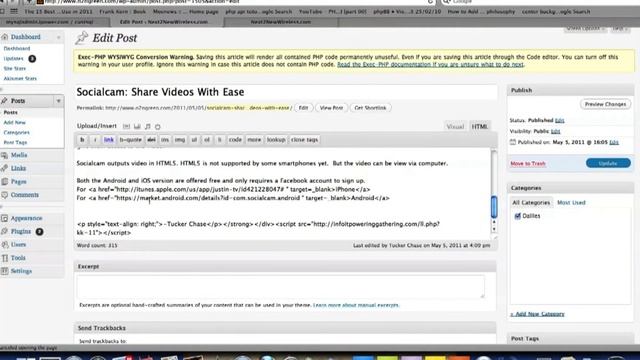Open the Comments sidebar icon
The image size is (640, 360).
pyautogui.click(x=4, y=195)
